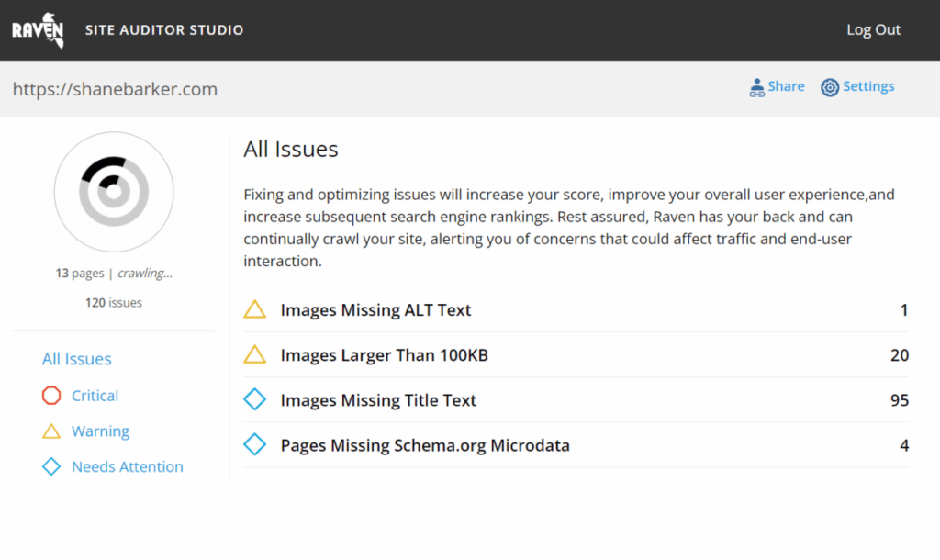Open the Images Missing ALT Text issue
940x560 pixels.
click(x=375, y=310)
